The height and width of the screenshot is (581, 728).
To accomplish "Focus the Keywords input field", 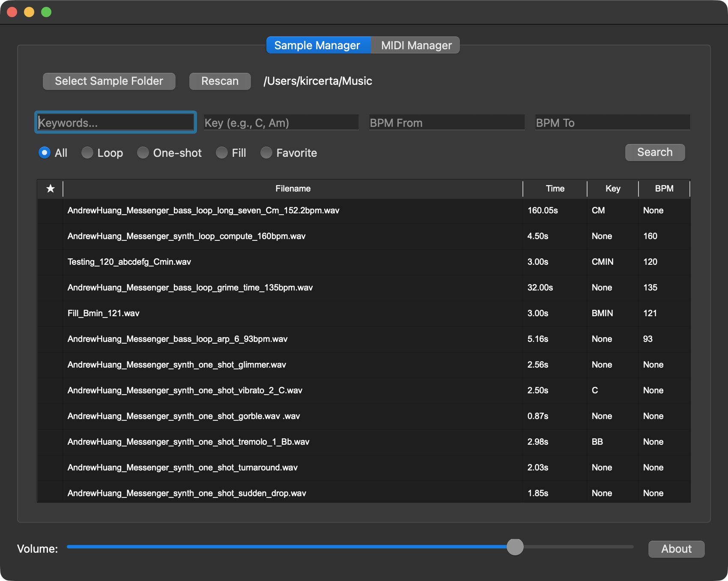I will 116,123.
